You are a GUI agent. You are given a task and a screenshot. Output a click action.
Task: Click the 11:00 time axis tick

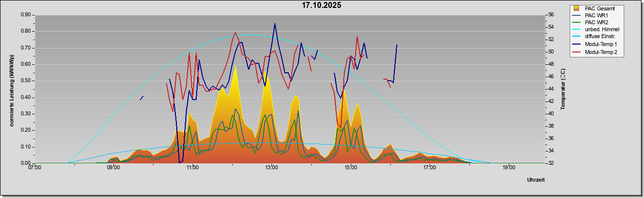pos(193,168)
